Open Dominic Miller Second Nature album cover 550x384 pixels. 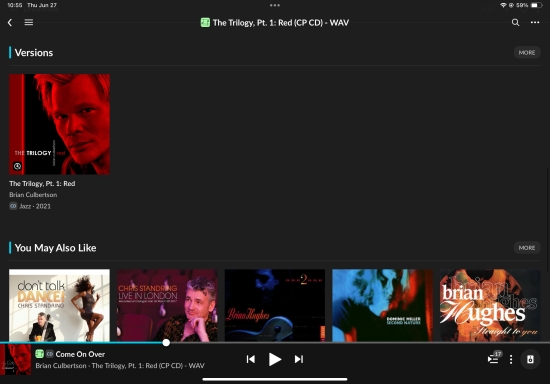[x=382, y=305]
